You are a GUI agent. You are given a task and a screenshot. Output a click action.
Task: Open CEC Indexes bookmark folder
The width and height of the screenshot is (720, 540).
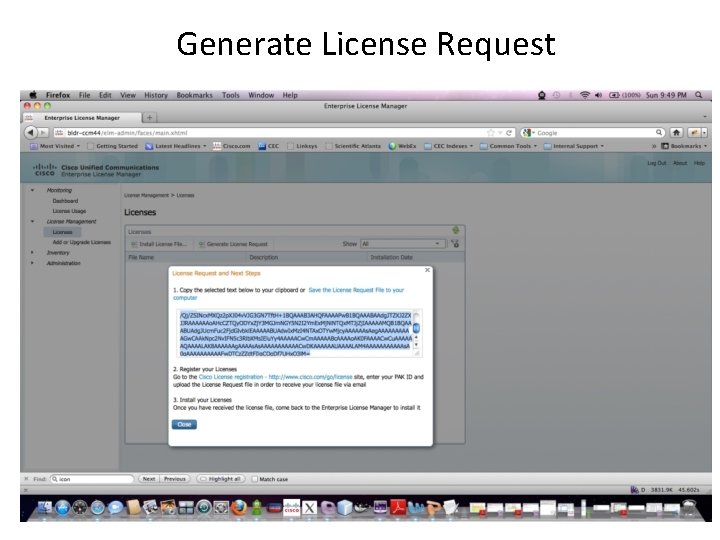click(x=448, y=146)
